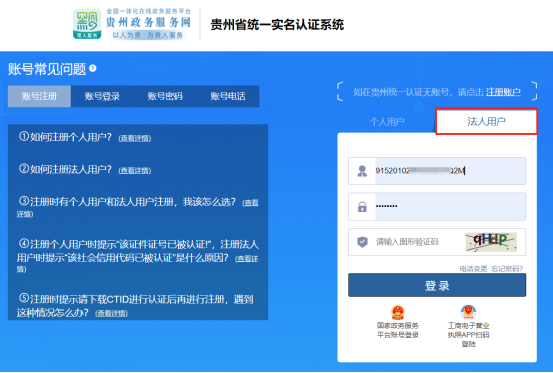Open the 工商电子营业执照APP扫码登陆 icon
The image size is (553, 373).
point(468,312)
